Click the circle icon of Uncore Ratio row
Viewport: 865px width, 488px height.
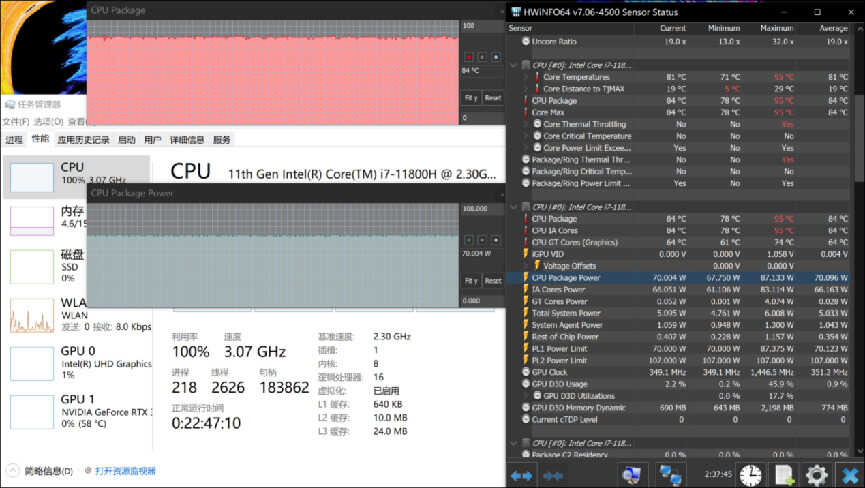click(x=526, y=41)
